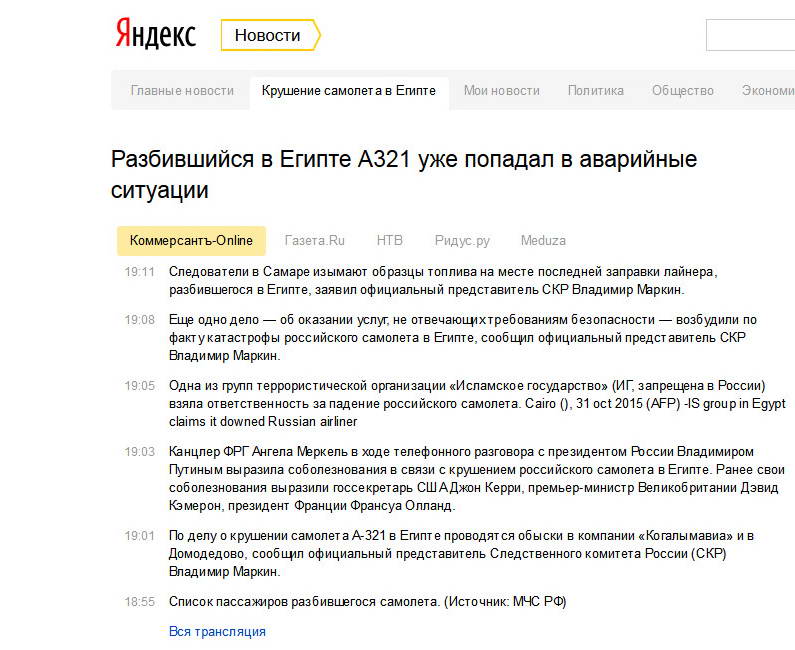Click update about Ангела Меркель condolences
Image resolution: width=795 pixels, height=650 pixels.
(477, 479)
